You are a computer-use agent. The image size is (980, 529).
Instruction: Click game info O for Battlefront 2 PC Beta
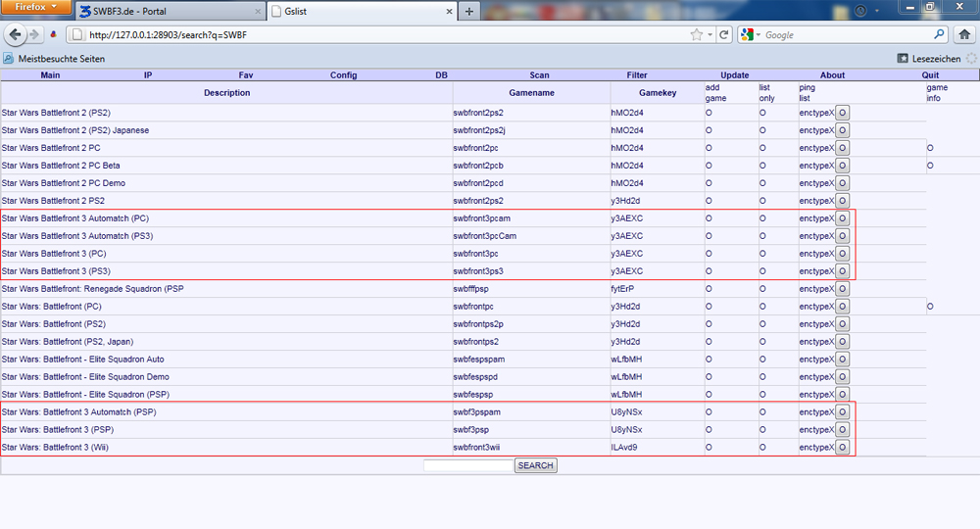tap(930, 166)
